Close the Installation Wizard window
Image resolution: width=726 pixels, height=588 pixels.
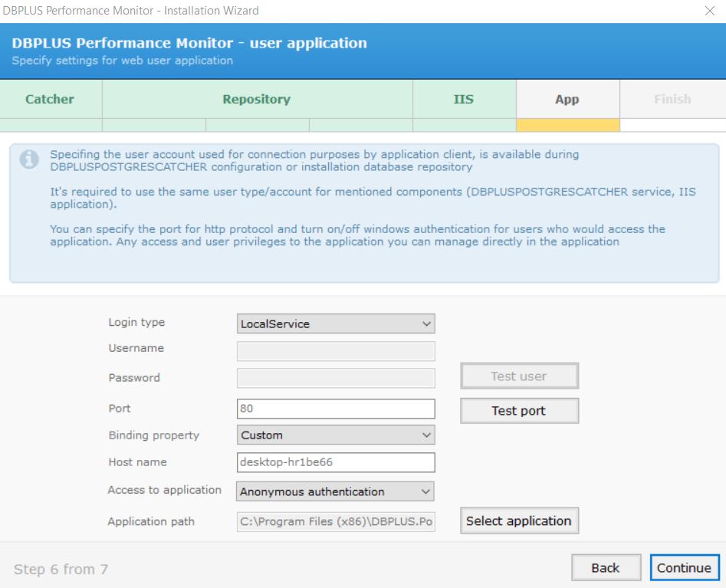pos(709,11)
